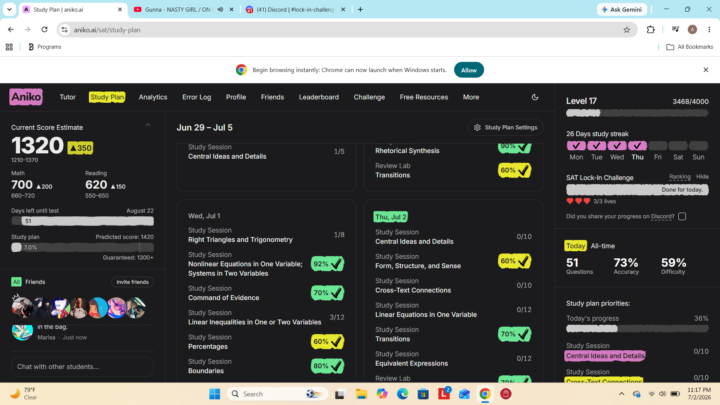Open Task View from taskbar
This screenshot has width=720, height=405.
click(340, 394)
